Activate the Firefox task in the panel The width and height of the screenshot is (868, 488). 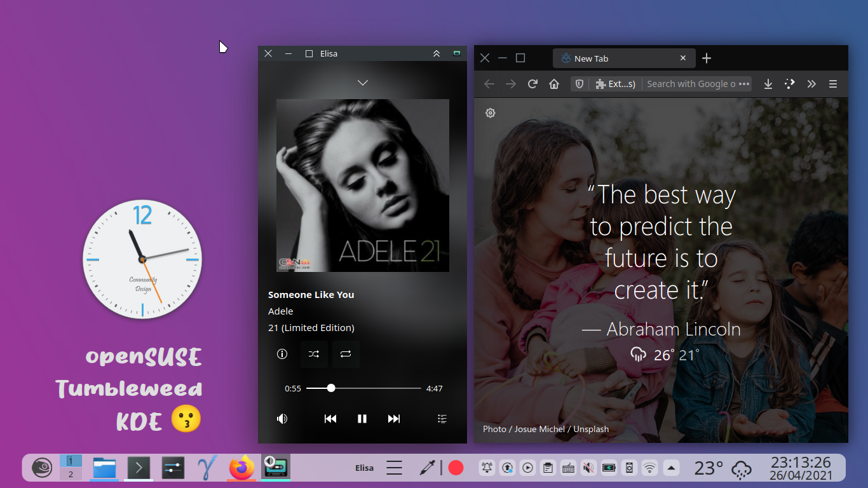coord(241,468)
